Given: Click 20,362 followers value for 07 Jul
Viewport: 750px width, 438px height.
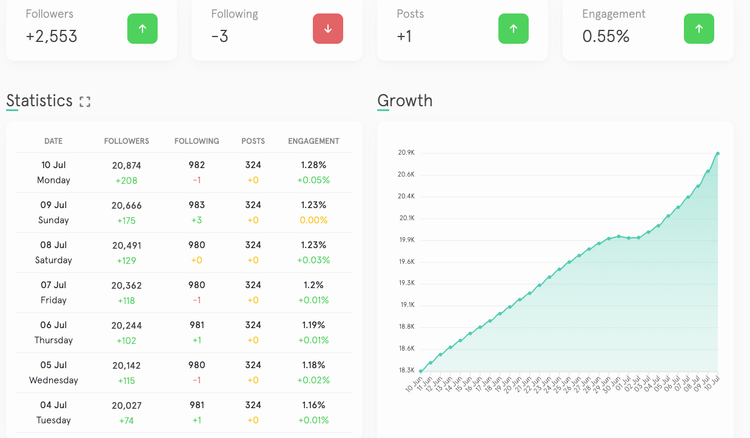Looking at the screenshot, I should pyautogui.click(x=127, y=285).
